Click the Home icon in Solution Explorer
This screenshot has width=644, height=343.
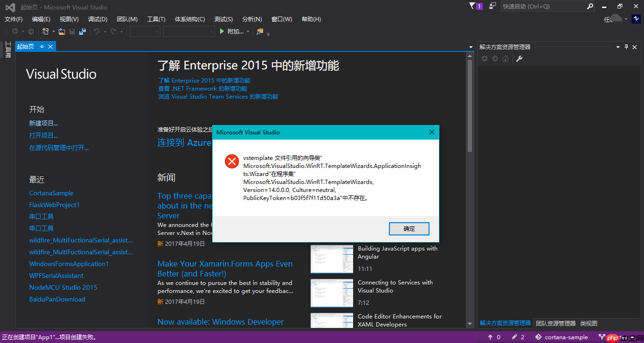[505, 58]
